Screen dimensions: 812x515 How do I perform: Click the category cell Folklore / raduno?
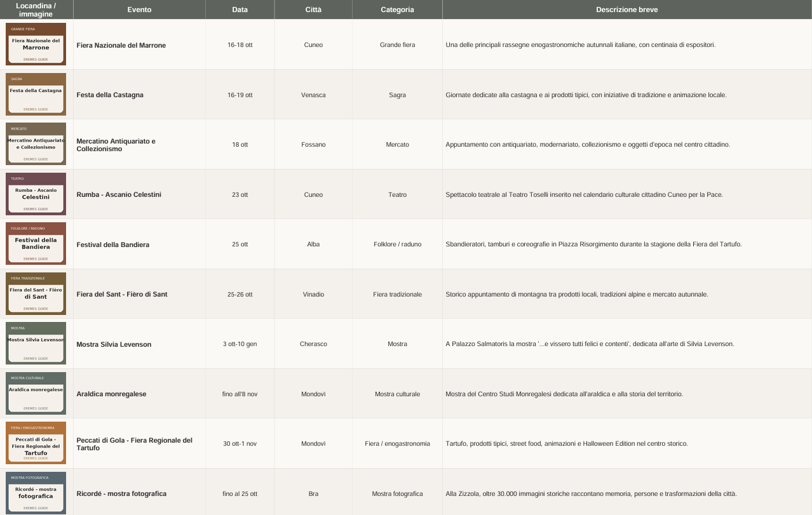click(397, 244)
